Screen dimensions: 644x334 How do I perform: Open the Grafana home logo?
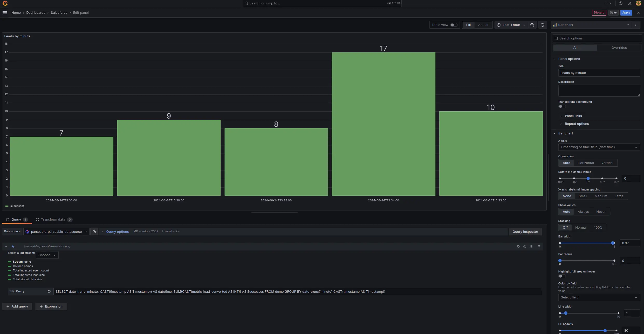5,3
